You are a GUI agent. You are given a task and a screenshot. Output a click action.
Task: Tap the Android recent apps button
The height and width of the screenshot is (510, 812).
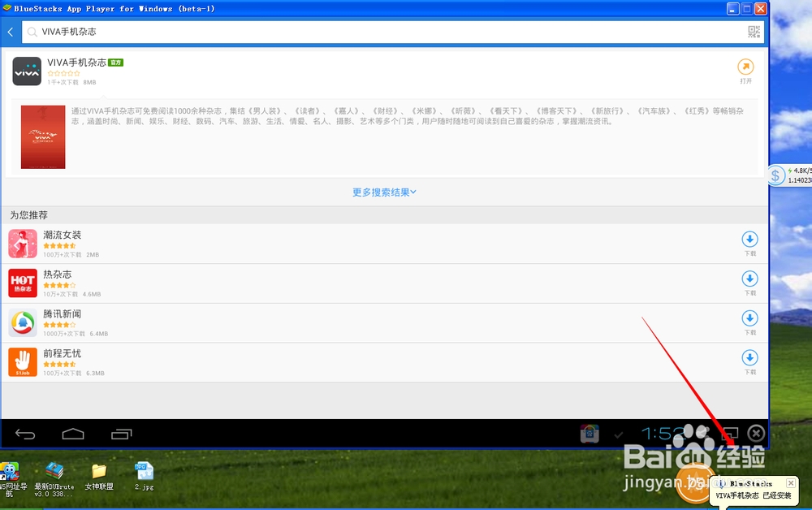(x=122, y=434)
